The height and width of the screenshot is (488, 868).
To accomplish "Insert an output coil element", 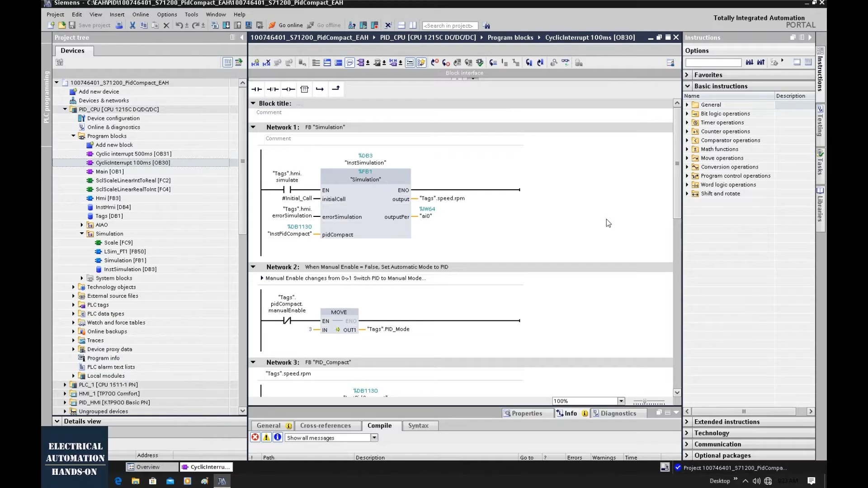I will click(x=289, y=89).
